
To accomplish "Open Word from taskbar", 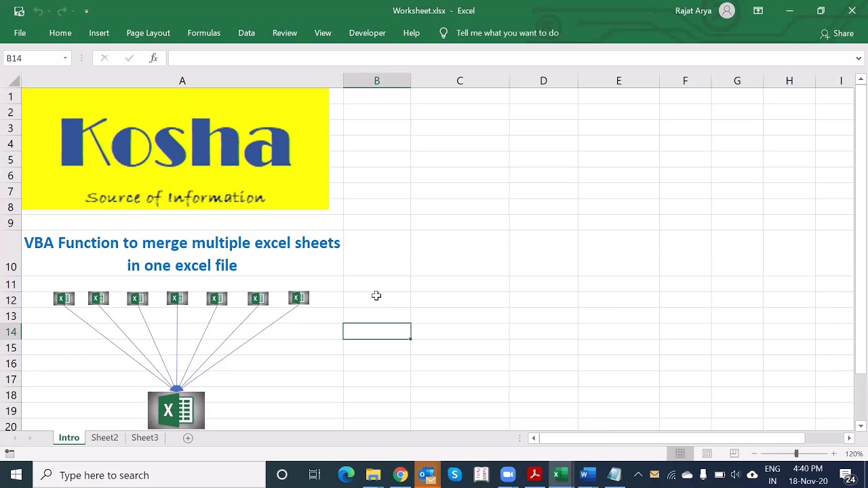I will [587, 475].
